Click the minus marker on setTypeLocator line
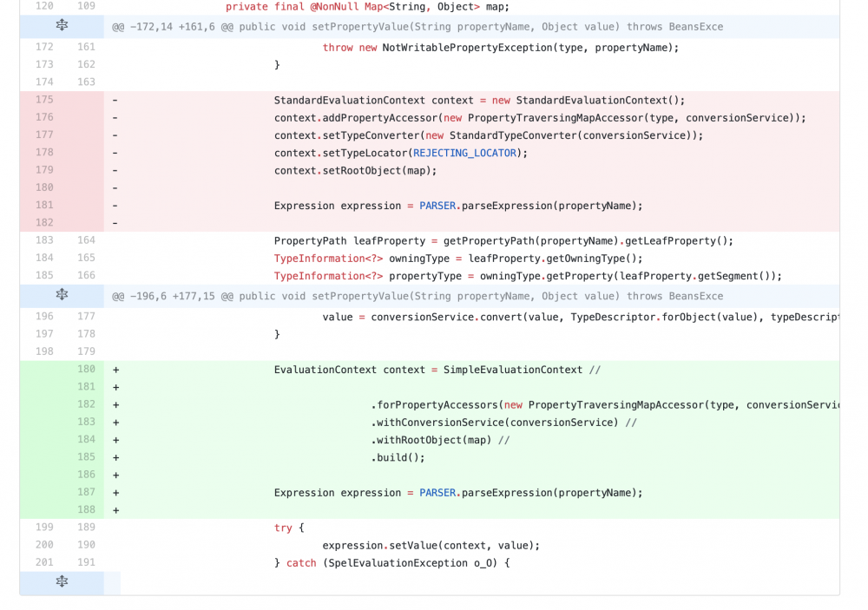Viewport: 868px width, 610px height. pos(115,153)
